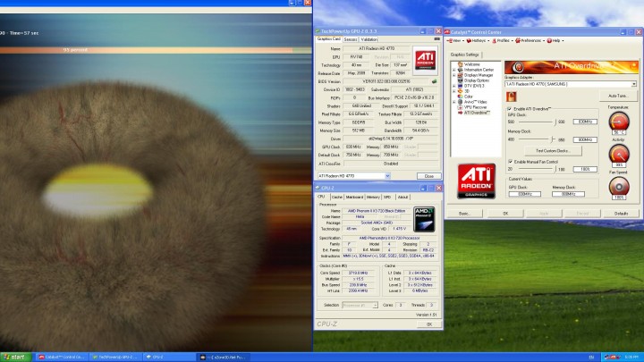Click the GPU Clock MHz value field
The width and height of the screenshot is (644, 362).
[585, 122]
